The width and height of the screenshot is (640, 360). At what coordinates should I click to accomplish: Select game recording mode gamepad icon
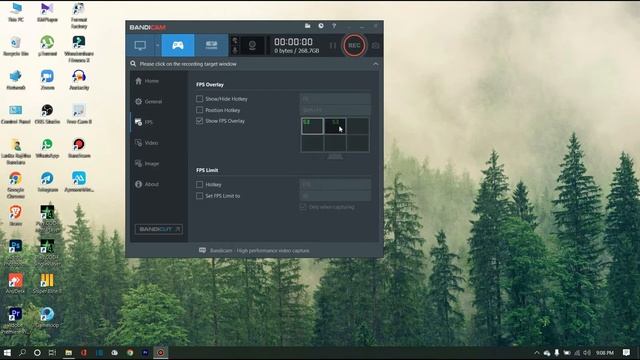pos(178,45)
